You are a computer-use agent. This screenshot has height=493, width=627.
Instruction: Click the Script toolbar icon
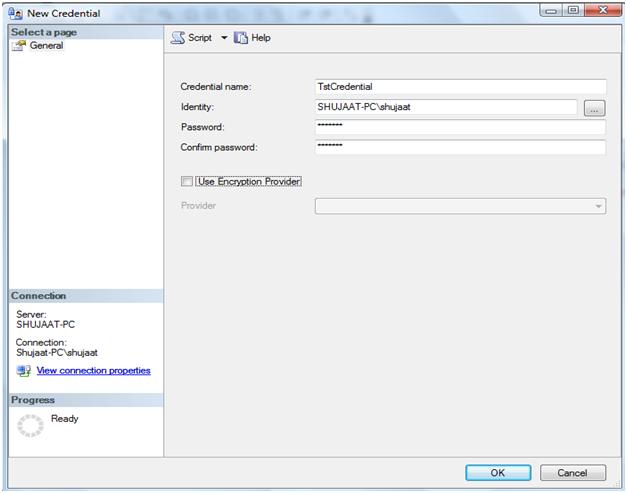tap(178, 38)
